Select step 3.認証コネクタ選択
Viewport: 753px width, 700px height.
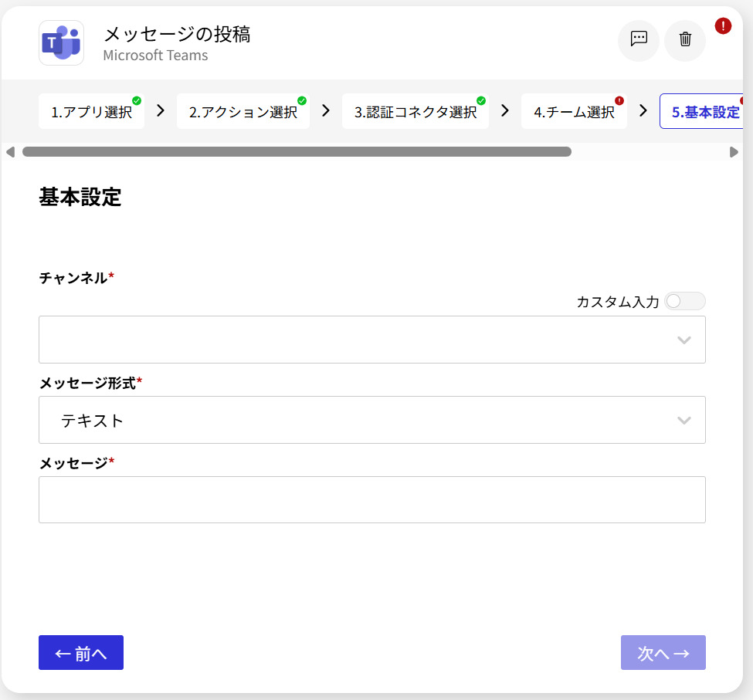click(415, 112)
